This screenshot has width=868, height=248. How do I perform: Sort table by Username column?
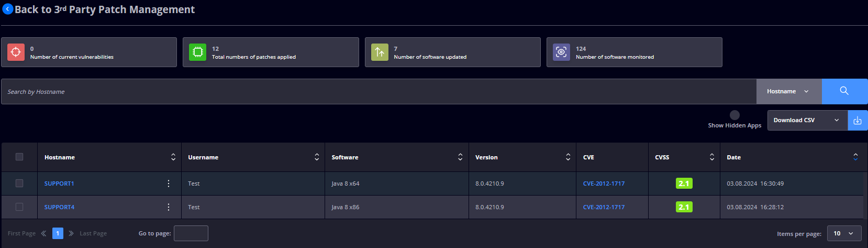[317, 157]
